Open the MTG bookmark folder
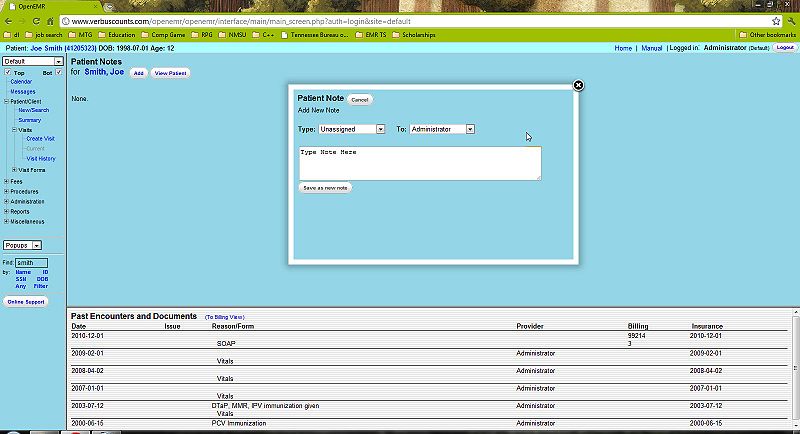 (x=81, y=35)
